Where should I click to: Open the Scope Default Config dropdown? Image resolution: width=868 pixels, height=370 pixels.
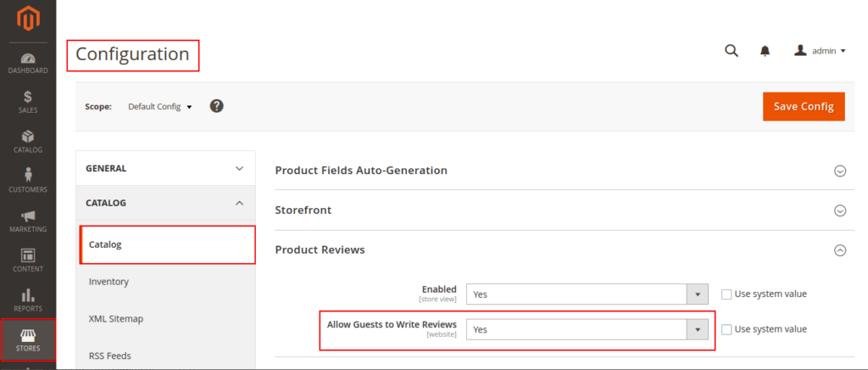tap(160, 107)
